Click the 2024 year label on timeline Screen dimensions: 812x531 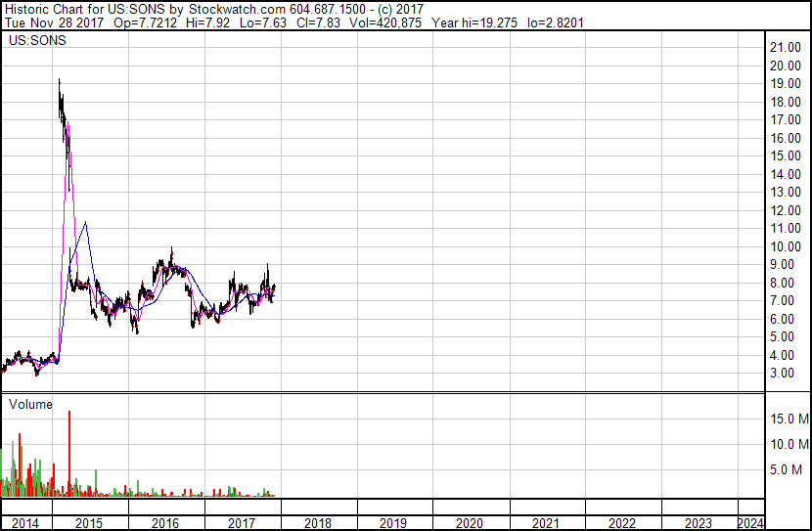coord(750,523)
